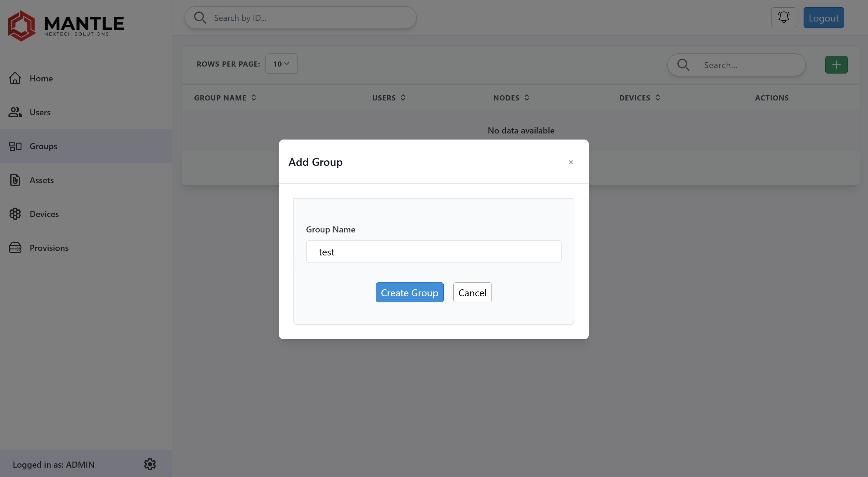Focus the Group Name input field

point(434,252)
